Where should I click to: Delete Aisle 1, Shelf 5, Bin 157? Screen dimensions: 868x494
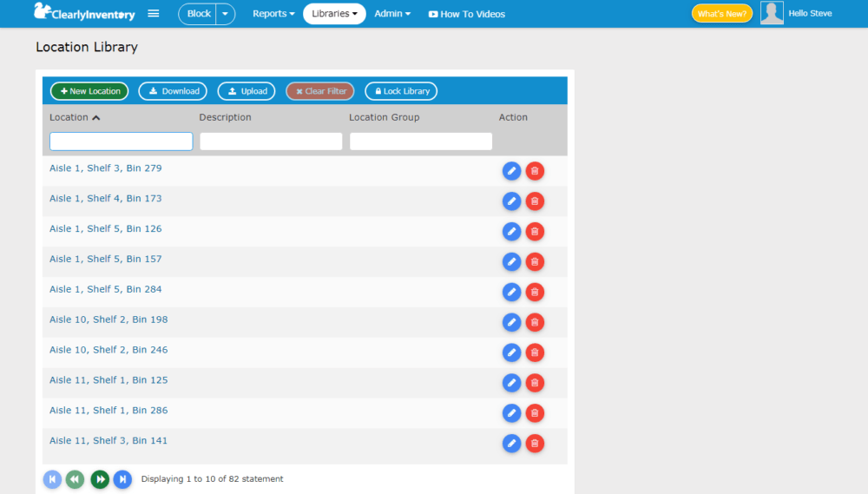click(x=535, y=262)
